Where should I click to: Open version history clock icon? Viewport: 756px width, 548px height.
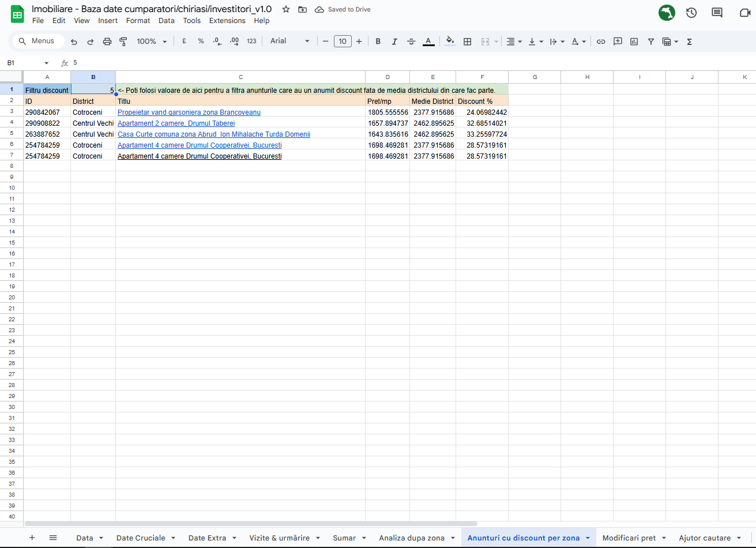691,13
